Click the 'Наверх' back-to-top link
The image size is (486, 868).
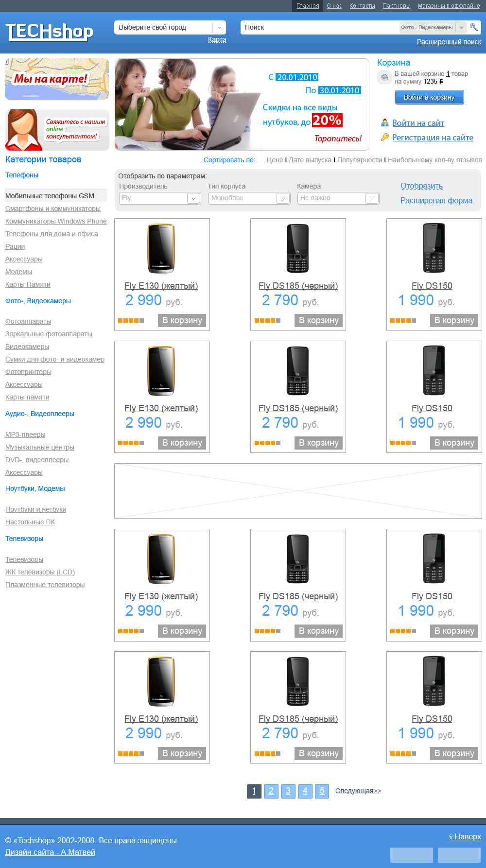(465, 836)
